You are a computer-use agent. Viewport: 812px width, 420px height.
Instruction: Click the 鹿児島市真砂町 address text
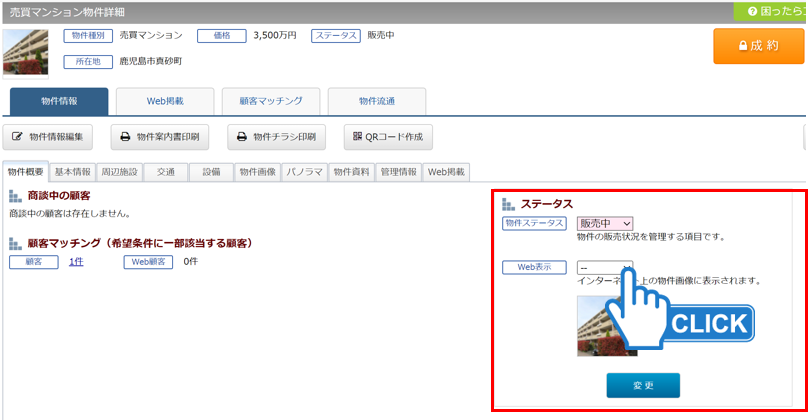click(151, 62)
